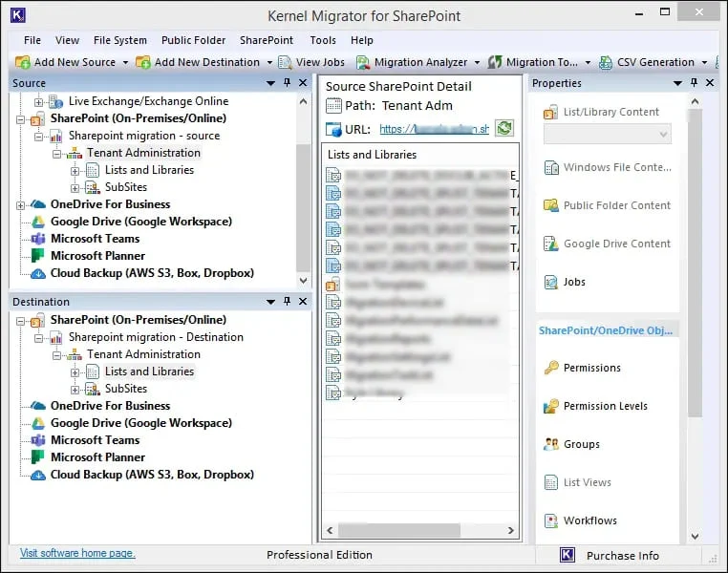
Task: Pin the Properties panel
Action: (694, 82)
